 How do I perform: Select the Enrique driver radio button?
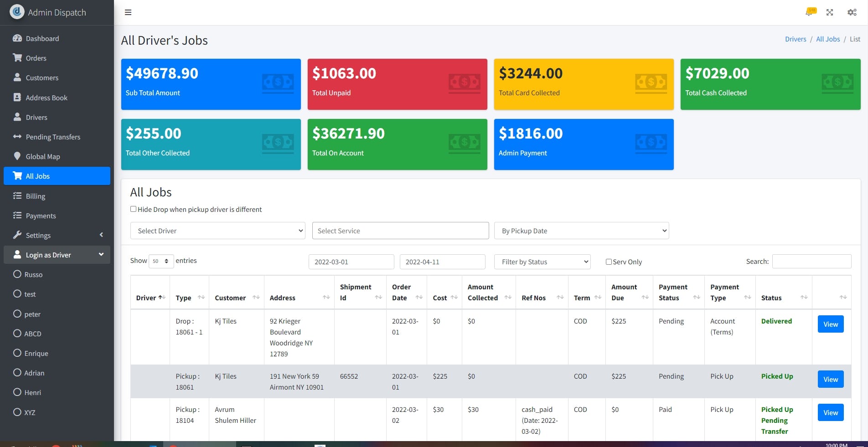coord(17,353)
